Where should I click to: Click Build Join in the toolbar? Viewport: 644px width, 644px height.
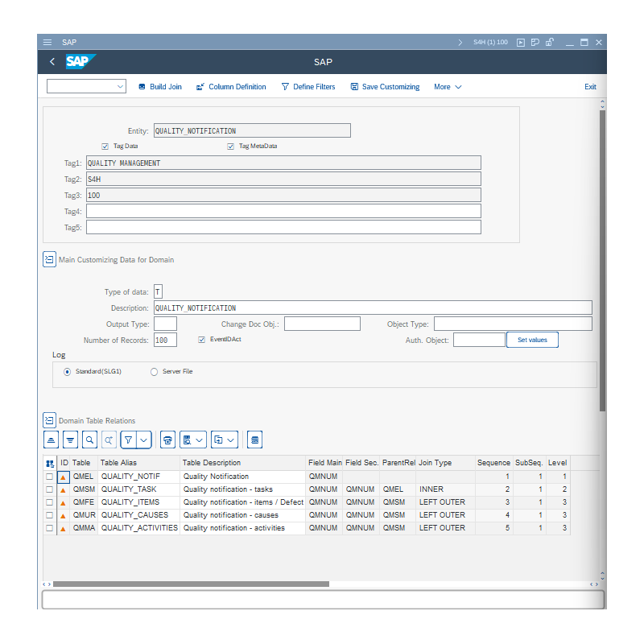[x=160, y=87]
